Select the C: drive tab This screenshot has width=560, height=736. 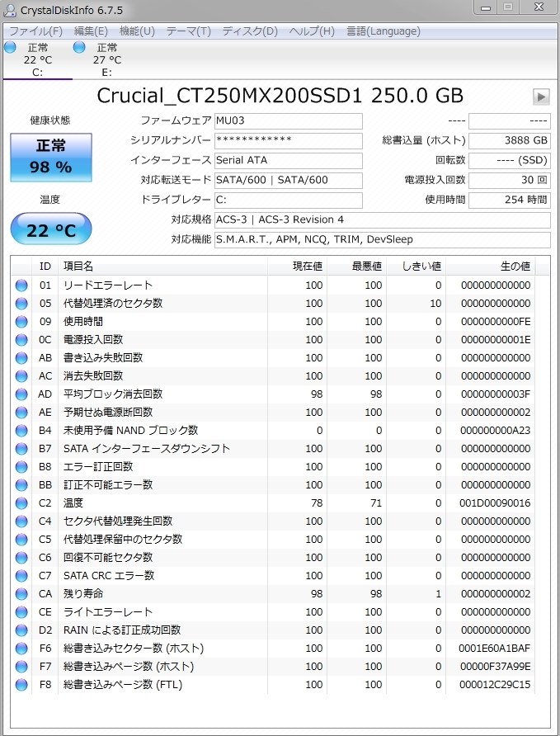pyautogui.click(x=37, y=59)
